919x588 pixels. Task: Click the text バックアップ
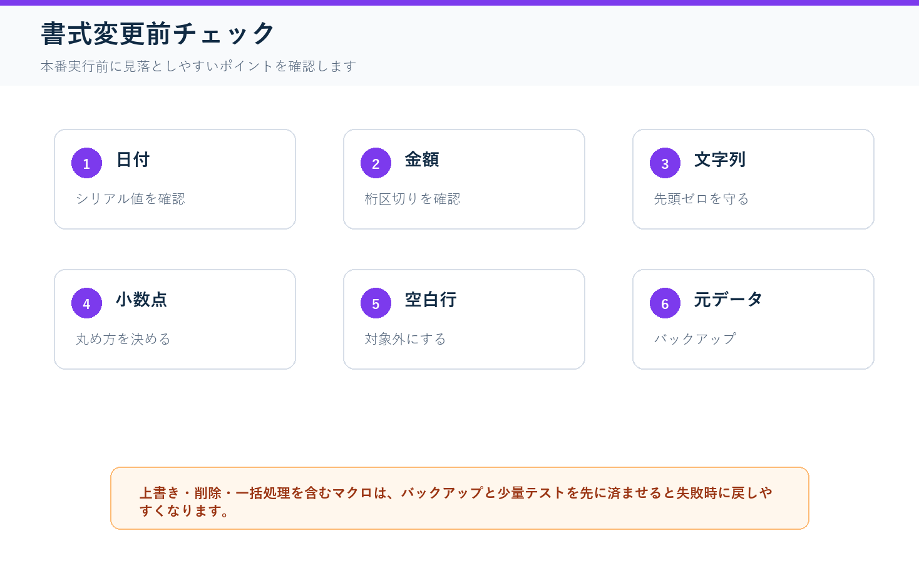pyautogui.click(x=695, y=339)
